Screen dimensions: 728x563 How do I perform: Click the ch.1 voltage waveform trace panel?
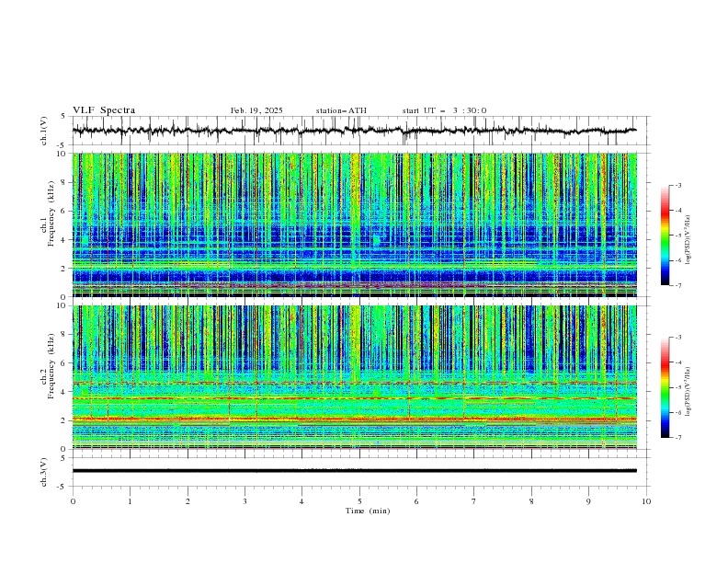click(360, 131)
